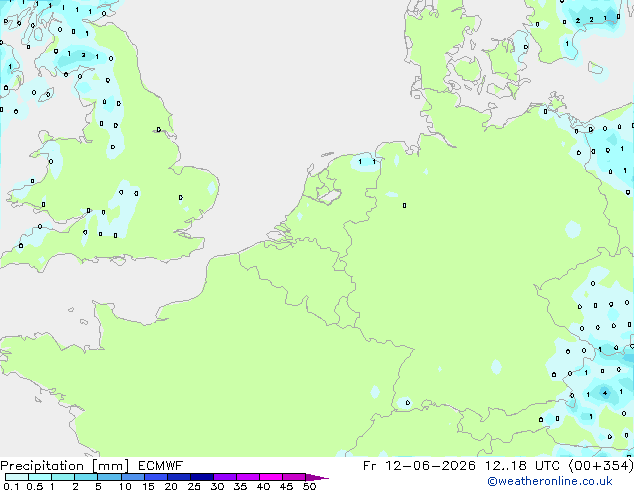Click the '30' legend scale label
The image size is (634, 490).
click(x=217, y=486)
